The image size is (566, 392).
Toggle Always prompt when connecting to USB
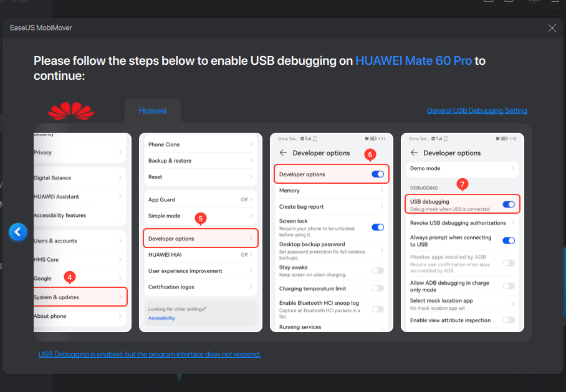(508, 241)
